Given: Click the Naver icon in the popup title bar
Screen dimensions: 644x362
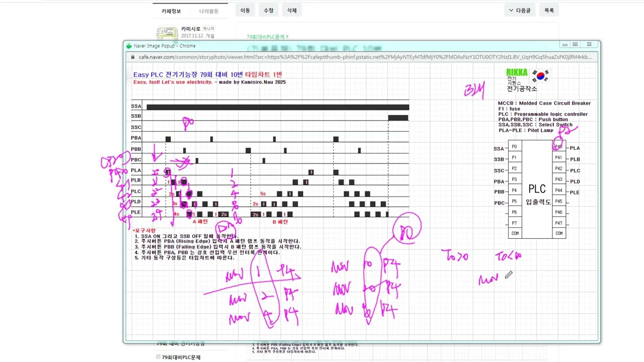Looking at the screenshot, I should (129, 45).
